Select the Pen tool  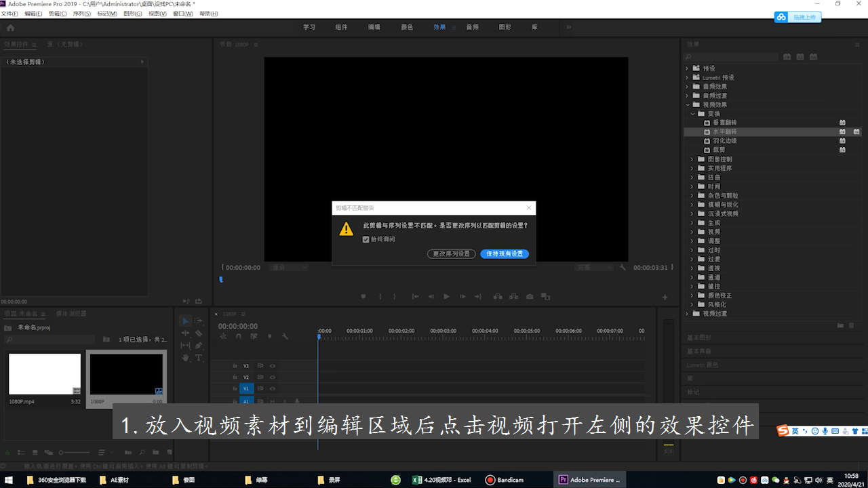[199, 345]
